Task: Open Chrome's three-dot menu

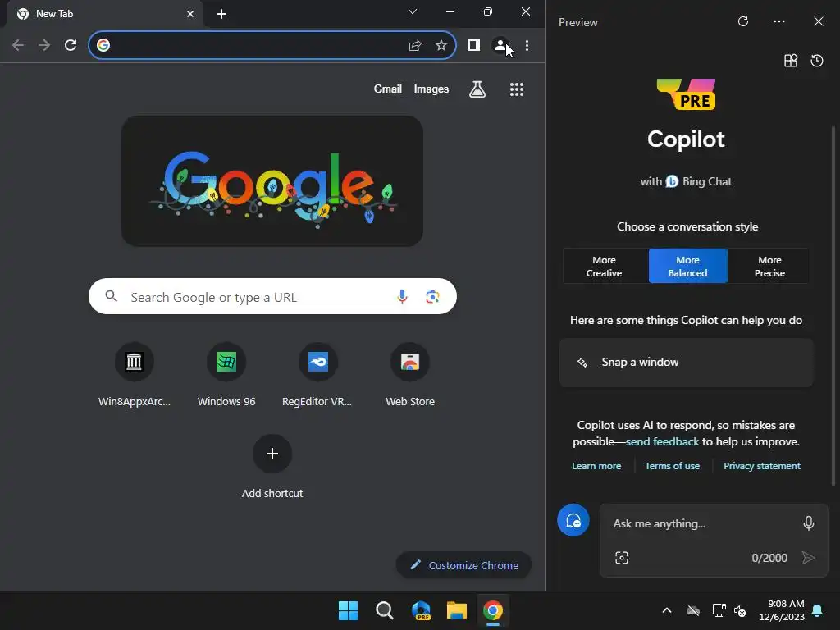Action: point(527,46)
